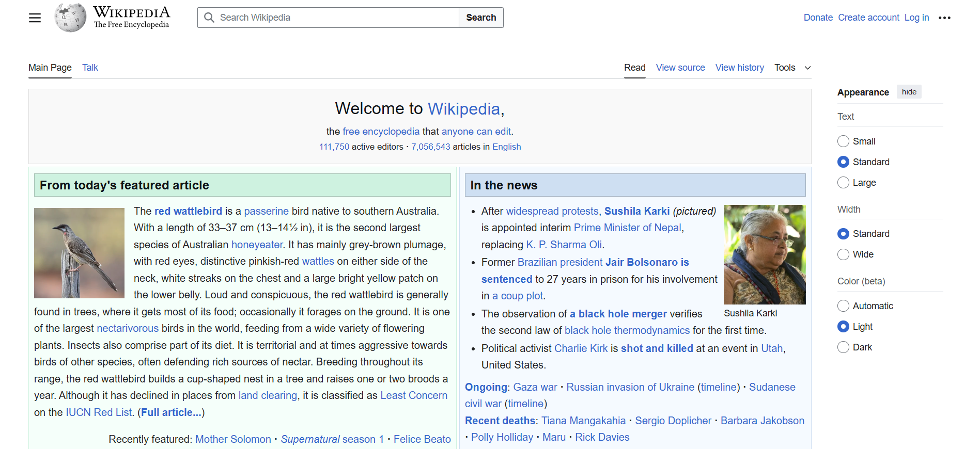The height and width of the screenshot is (449, 980).
Task: Open the hamburger main menu
Action: (35, 18)
